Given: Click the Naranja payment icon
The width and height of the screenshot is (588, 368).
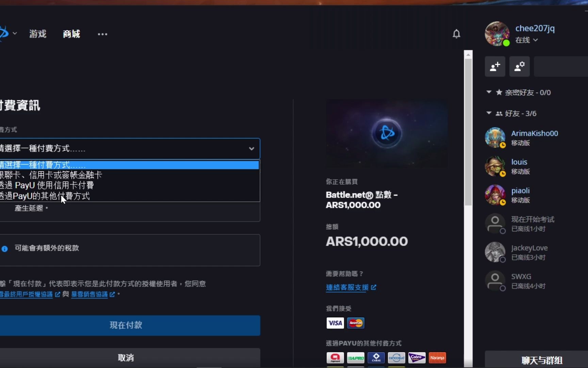Looking at the screenshot, I should click(x=437, y=358).
